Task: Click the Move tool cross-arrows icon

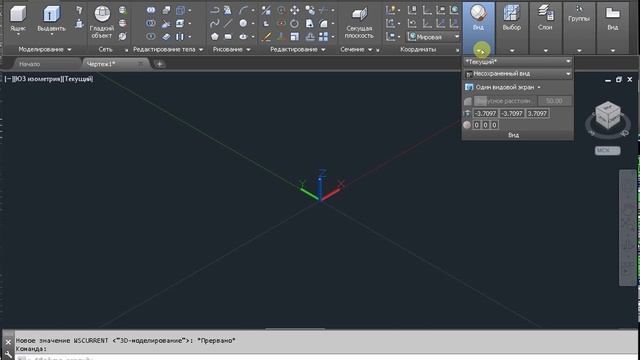Action: click(x=294, y=10)
